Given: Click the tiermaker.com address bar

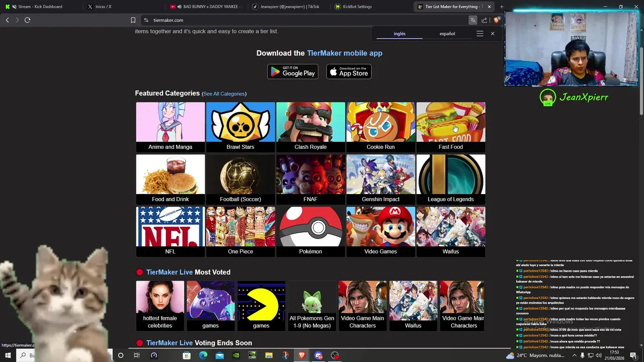Looking at the screenshot, I should [302, 20].
